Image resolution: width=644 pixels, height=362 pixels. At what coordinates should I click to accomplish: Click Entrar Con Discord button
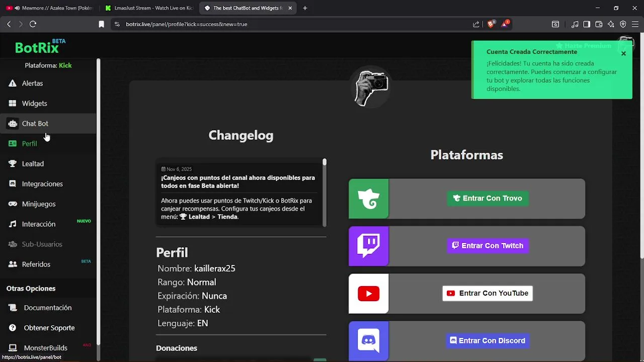pyautogui.click(x=488, y=340)
